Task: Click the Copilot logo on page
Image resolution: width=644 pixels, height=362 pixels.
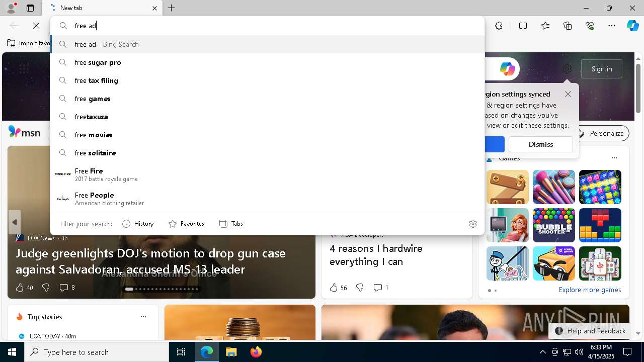Action: point(507,69)
